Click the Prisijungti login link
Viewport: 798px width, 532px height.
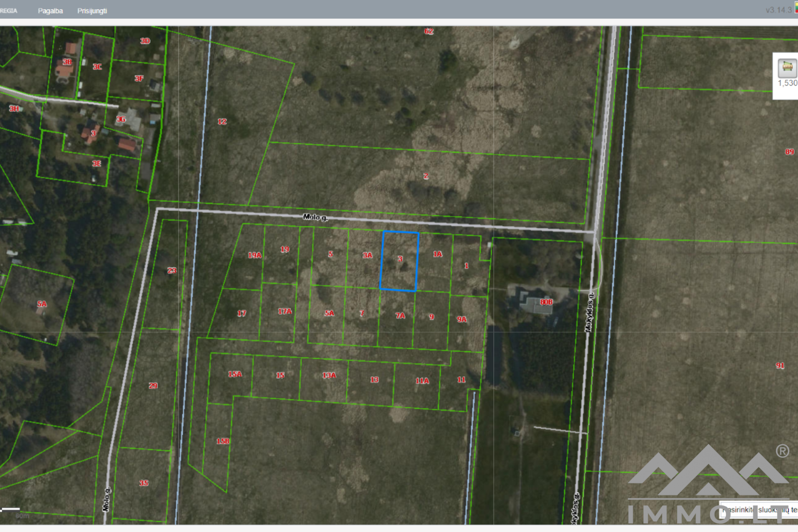92,11
